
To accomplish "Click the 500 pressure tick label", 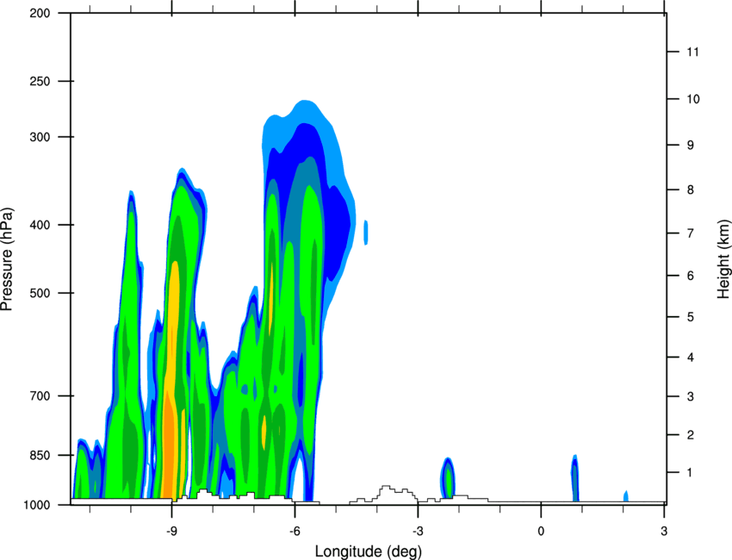I will [40, 293].
